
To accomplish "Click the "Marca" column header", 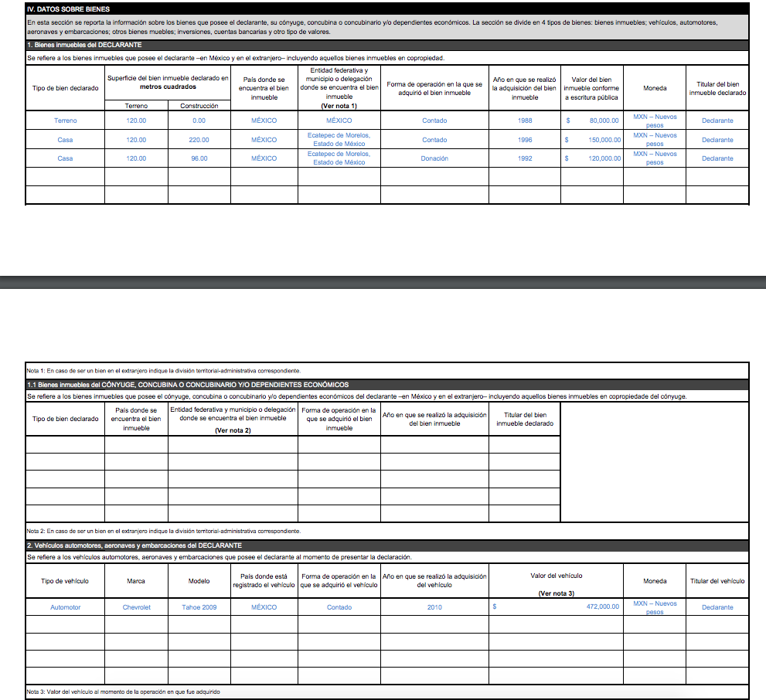I will point(136,581).
